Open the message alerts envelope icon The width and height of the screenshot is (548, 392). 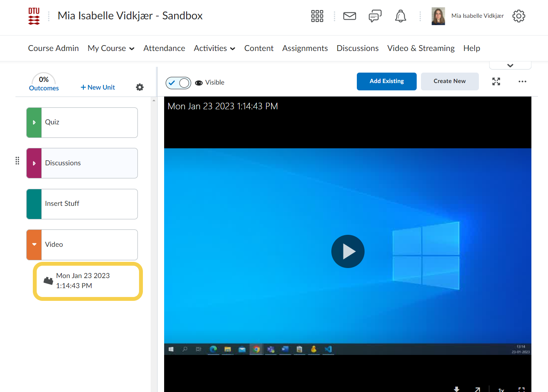(349, 16)
